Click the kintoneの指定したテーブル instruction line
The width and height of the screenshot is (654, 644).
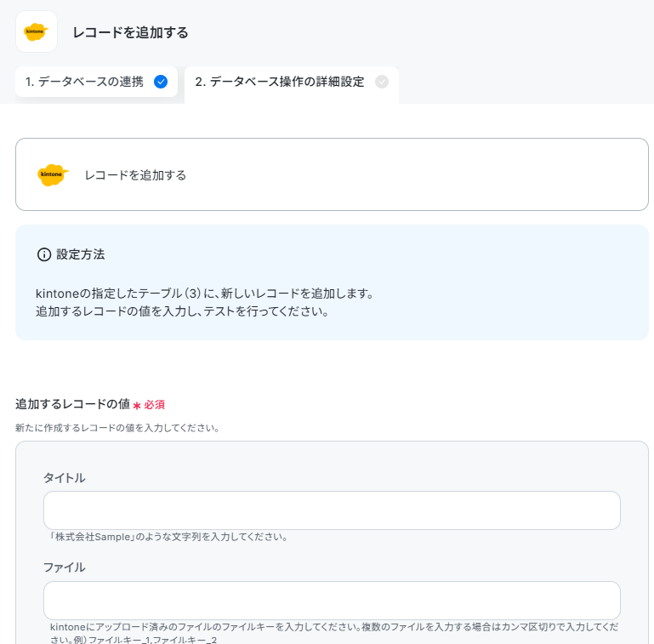[205, 294]
